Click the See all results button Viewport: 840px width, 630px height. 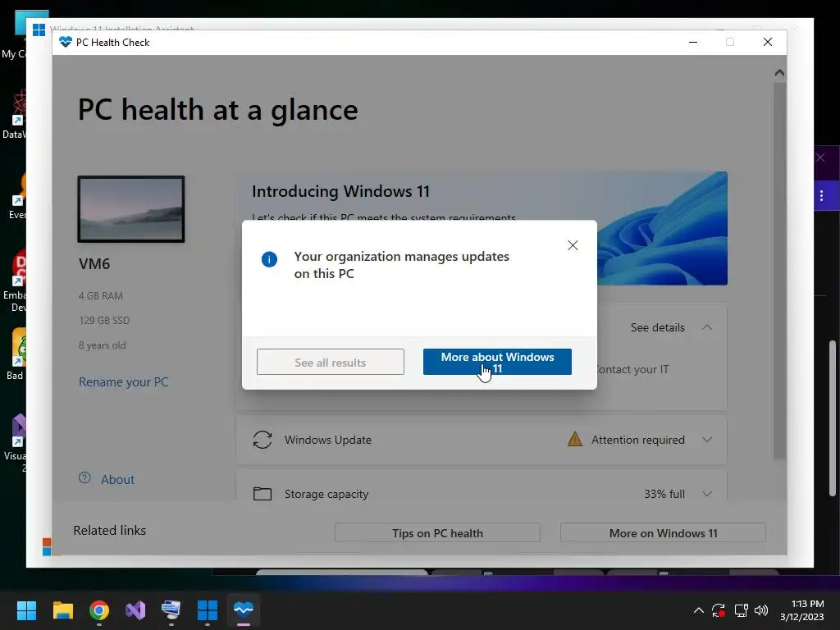(330, 362)
